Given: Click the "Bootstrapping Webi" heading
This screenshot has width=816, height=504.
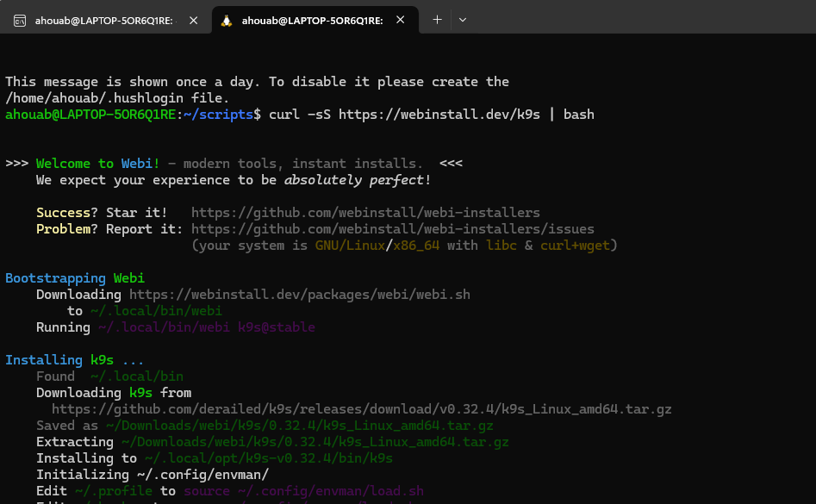Looking at the screenshot, I should [x=75, y=278].
